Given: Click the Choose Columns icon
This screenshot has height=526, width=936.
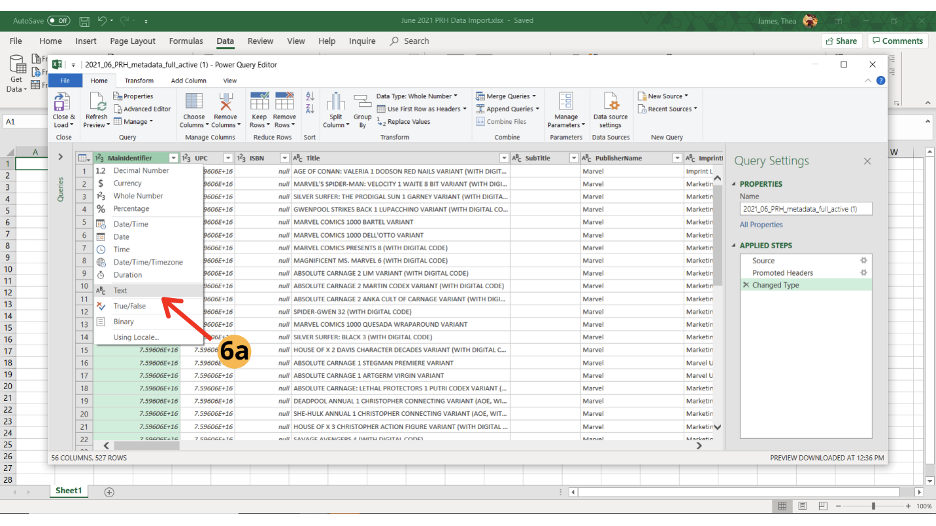Looking at the screenshot, I should pyautogui.click(x=194, y=103).
